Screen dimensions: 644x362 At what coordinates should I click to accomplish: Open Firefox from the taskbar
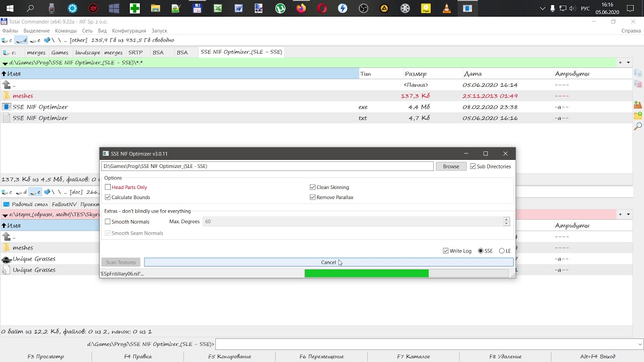coord(301,9)
